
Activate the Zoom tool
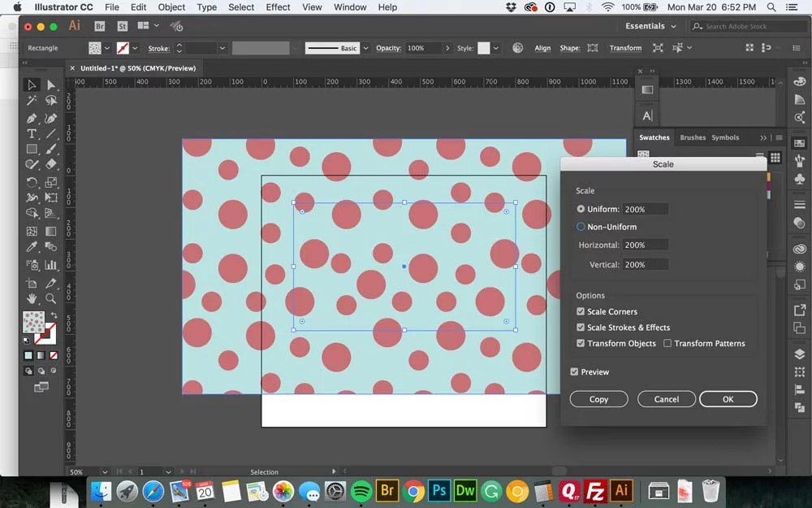point(50,297)
